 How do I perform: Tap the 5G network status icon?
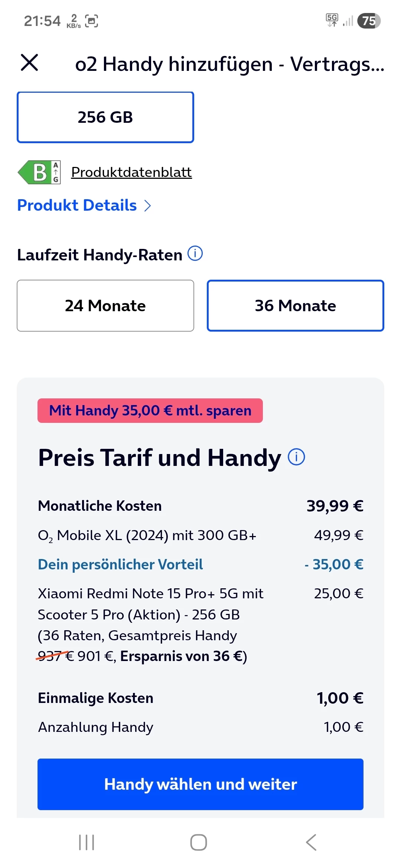pyautogui.click(x=332, y=20)
